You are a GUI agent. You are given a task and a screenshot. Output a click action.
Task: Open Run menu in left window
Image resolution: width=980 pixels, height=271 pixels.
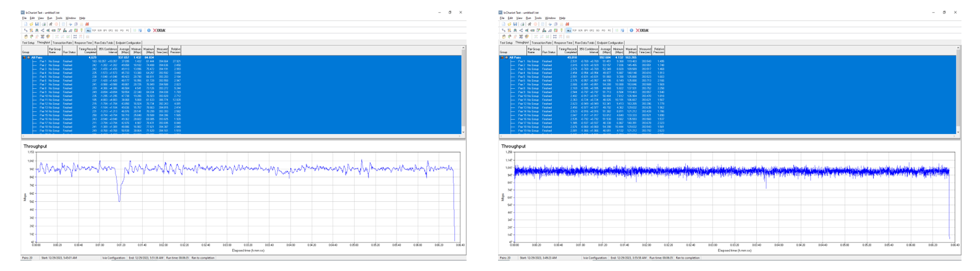pos(49,18)
